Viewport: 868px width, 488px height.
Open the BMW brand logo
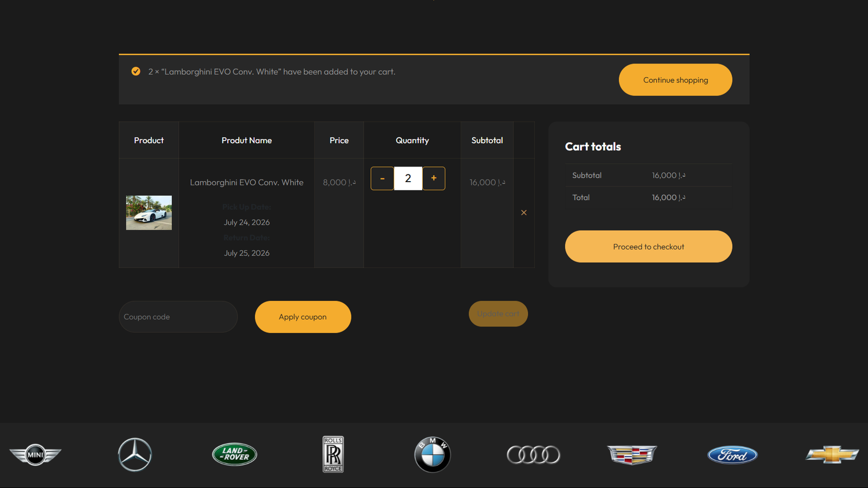[432, 454]
